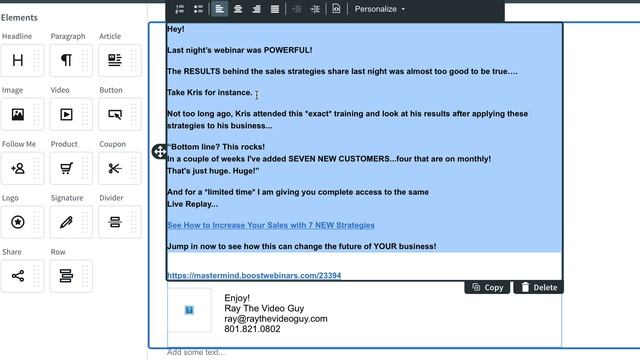This screenshot has width=640, height=360.
Task: Click the 'Enjoy!' signature line
Action: pos(237,298)
